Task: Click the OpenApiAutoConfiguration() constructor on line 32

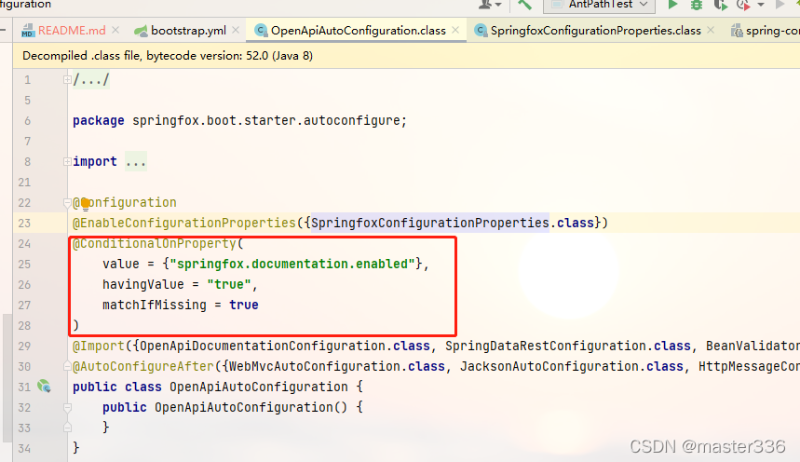Action: (x=251, y=407)
